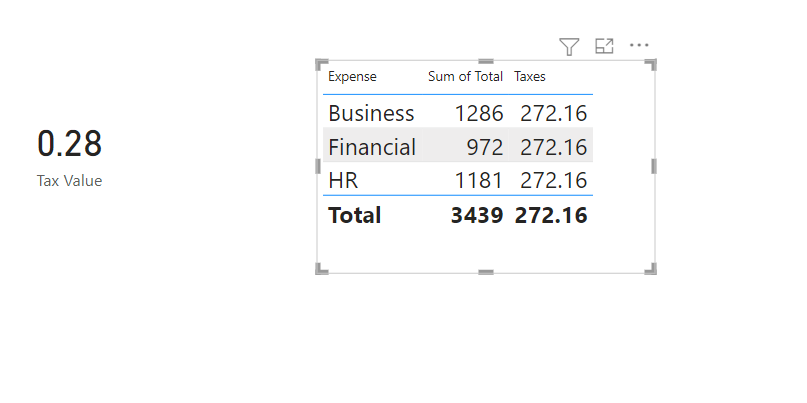The width and height of the screenshot is (807, 403).
Task: Click the Taxes value in Business row
Action: [553, 113]
